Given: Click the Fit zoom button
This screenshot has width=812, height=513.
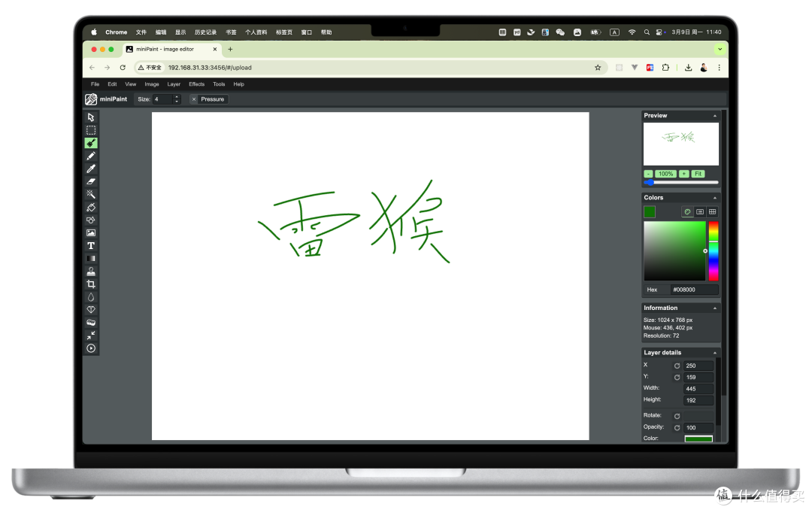Looking at the screenshot, I should [x=698, y=173].
